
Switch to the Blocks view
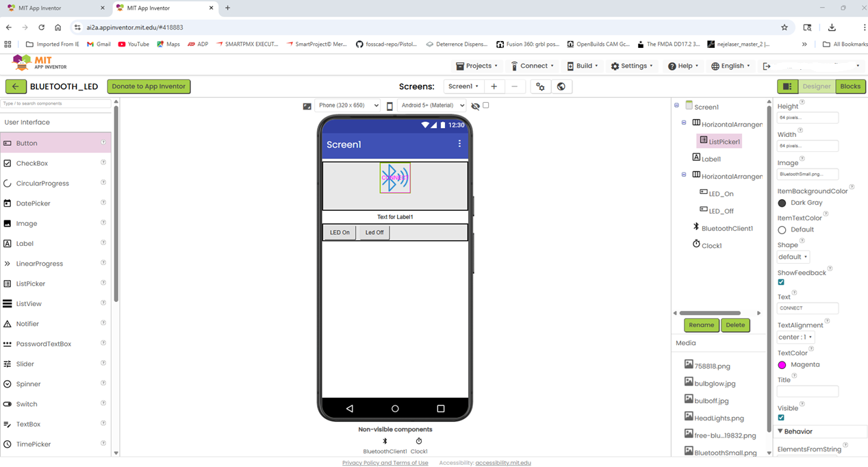pyautogui.click(x=850, y=86)
